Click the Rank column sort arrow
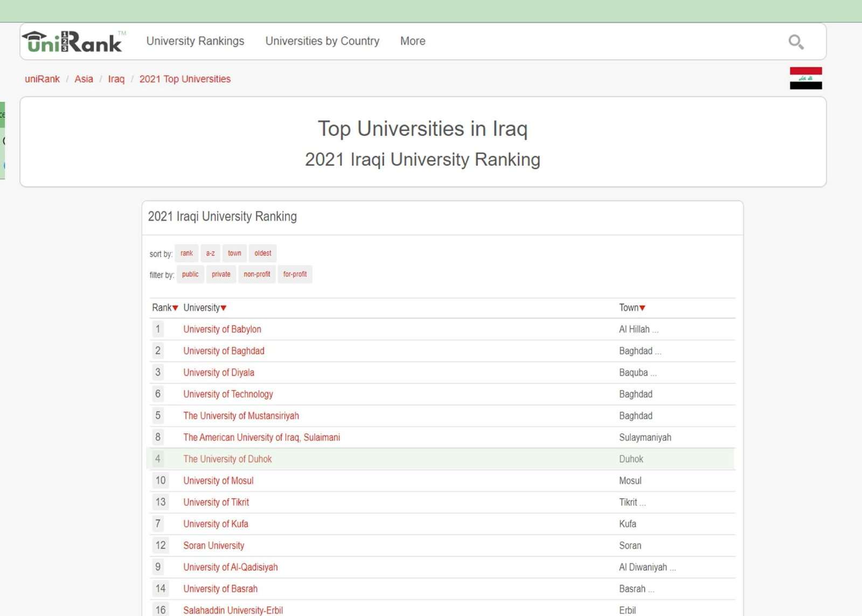 coord(175,308)
